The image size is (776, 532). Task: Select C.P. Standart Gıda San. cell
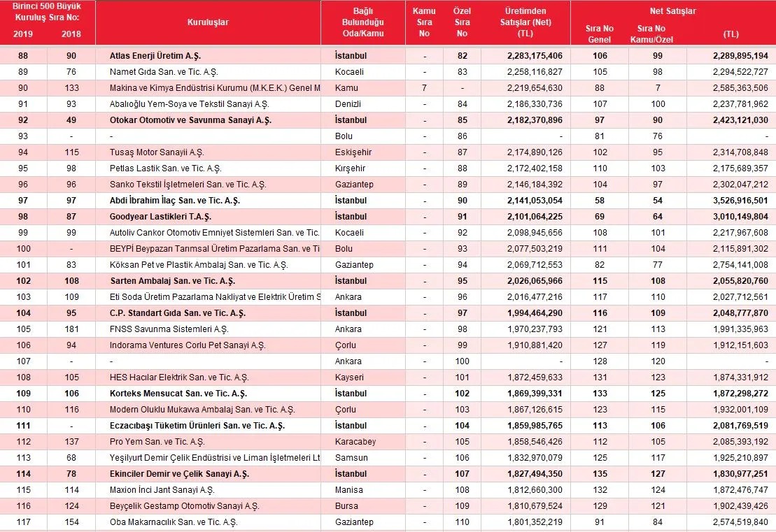pyautogui.click(x=178, y=313)
